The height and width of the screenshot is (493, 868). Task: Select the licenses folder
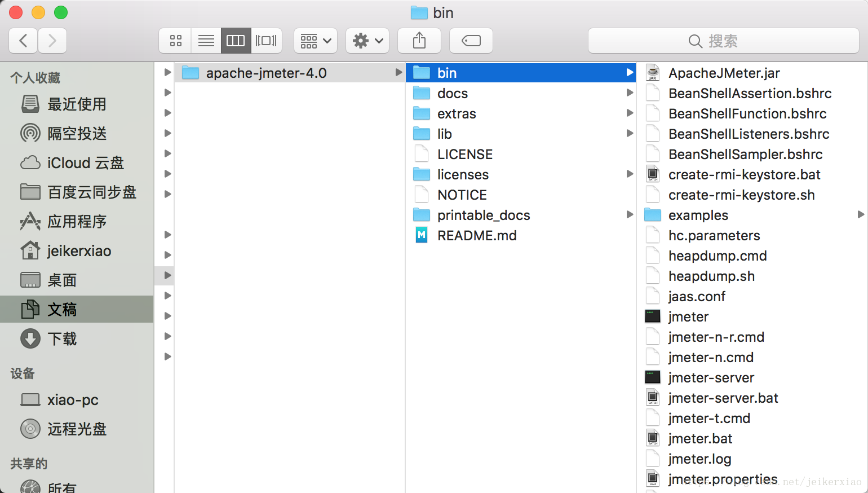click(x=521, y=174)
